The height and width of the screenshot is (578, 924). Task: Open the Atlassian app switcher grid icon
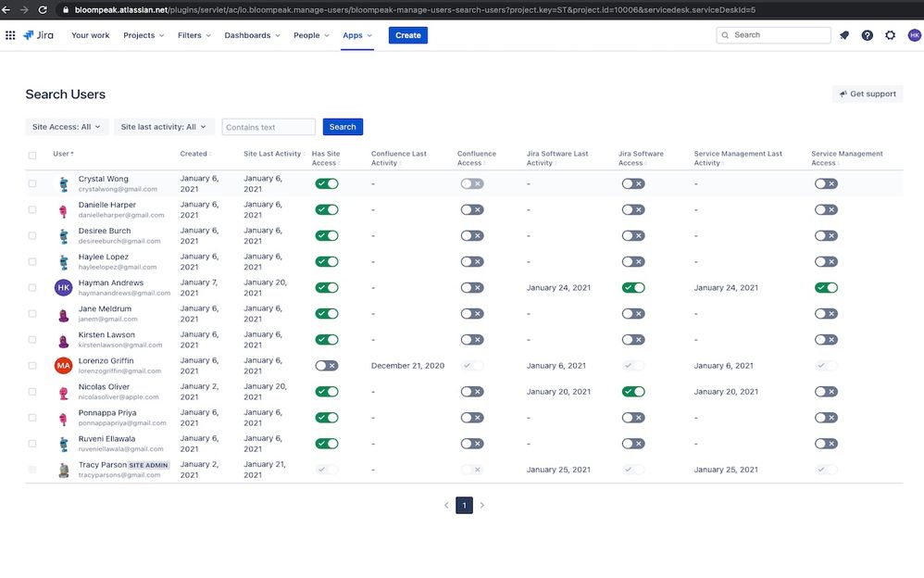(10, 35)
